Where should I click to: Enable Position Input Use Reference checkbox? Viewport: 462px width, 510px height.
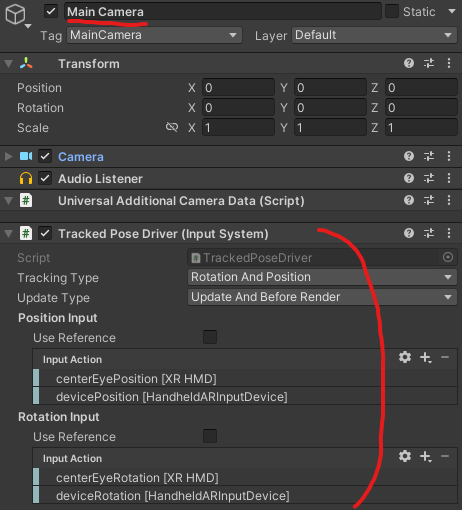(x=210, y=337)
